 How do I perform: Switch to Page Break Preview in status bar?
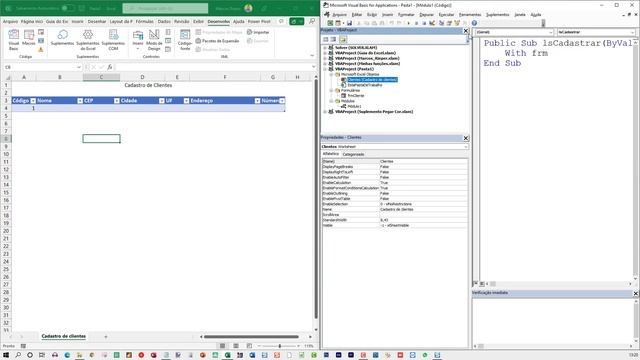point(249,346)
